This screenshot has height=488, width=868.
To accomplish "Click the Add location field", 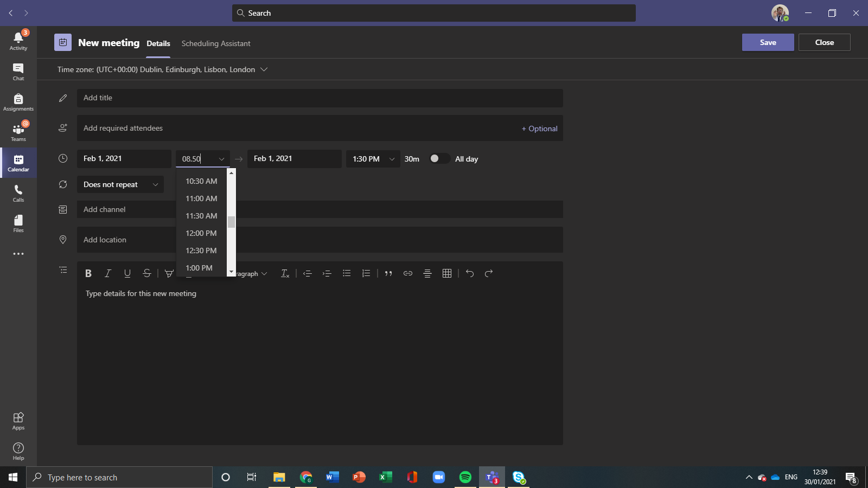I will 320,240.
